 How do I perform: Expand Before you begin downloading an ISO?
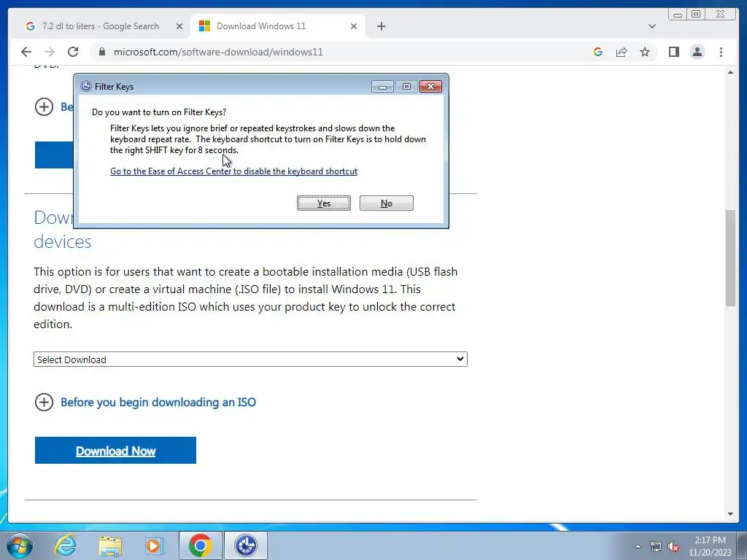click(x=146, y=402)
